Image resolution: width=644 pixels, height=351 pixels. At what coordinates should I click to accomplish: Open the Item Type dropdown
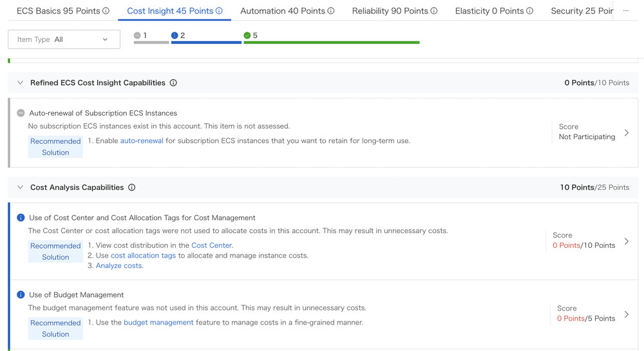64,39
